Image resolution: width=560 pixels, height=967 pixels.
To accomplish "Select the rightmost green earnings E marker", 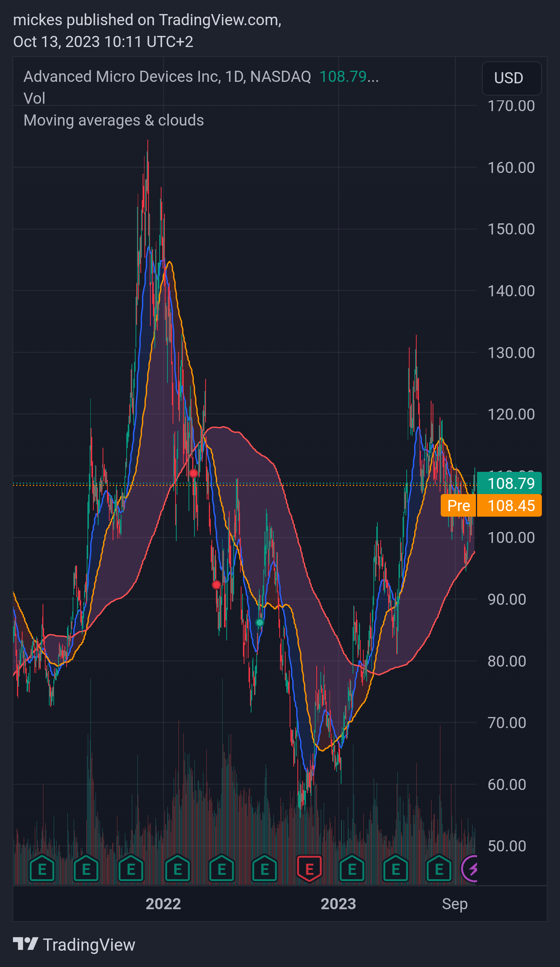I will point(439,869).
